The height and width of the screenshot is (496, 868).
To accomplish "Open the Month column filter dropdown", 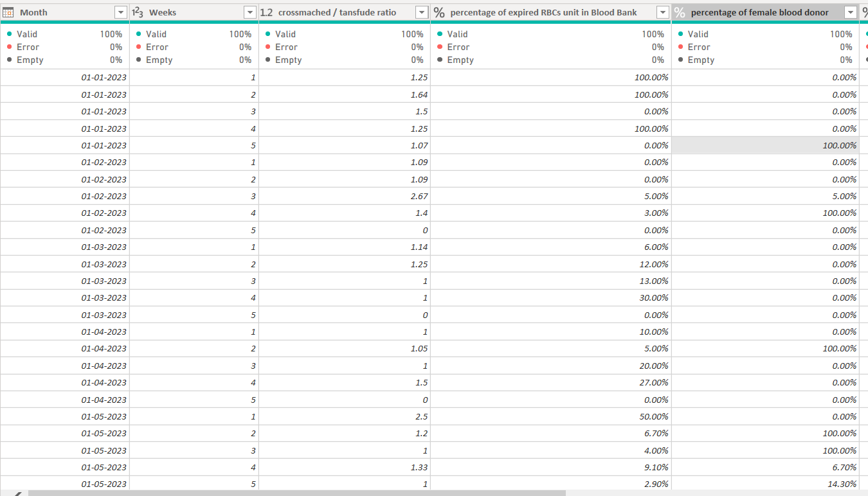I will pos(120,12).
